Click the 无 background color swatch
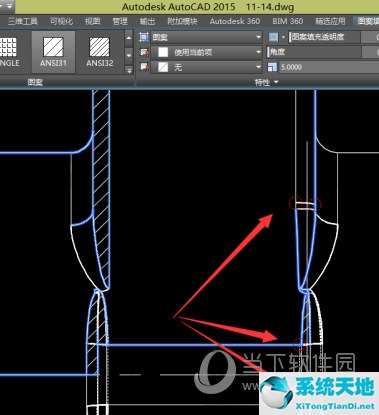 [x=163, y=68]
